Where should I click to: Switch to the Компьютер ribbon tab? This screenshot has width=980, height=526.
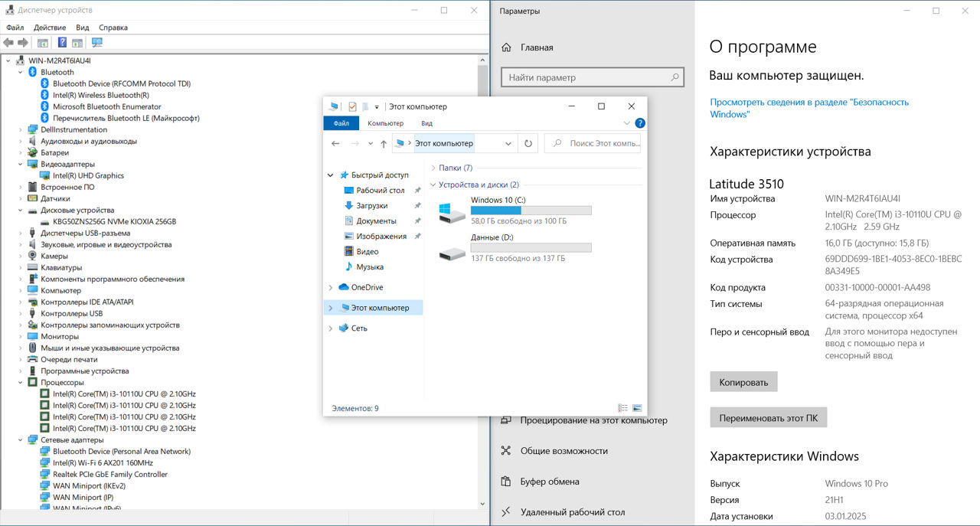385,123
